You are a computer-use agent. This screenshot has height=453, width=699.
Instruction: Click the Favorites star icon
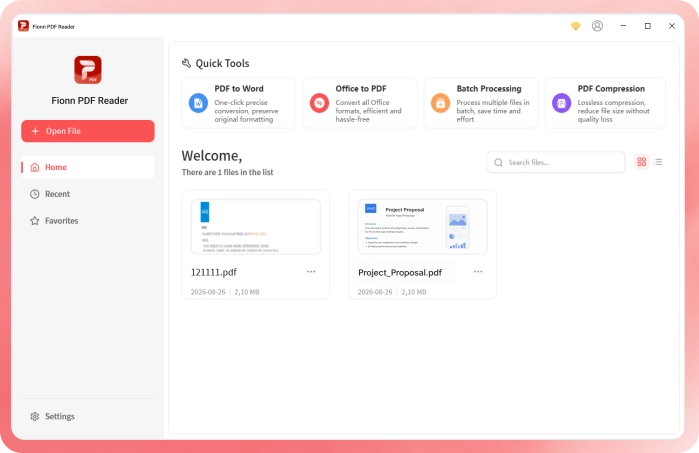coord(35,221)
